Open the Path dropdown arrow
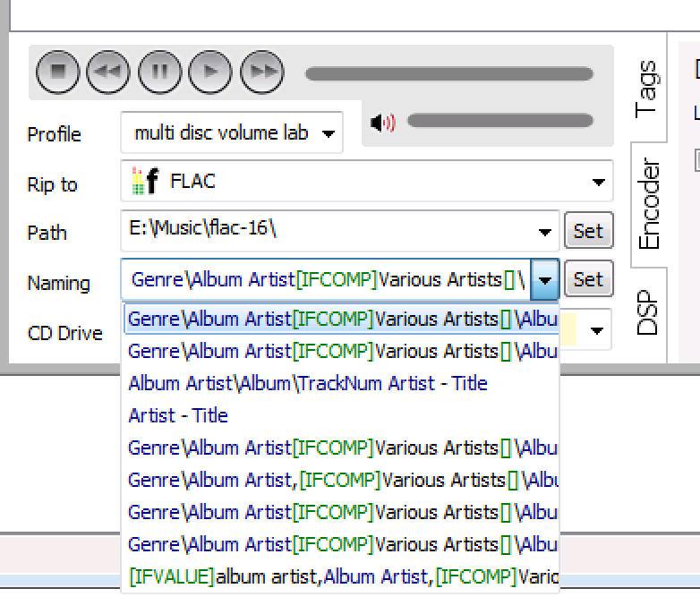 point(544,232)
